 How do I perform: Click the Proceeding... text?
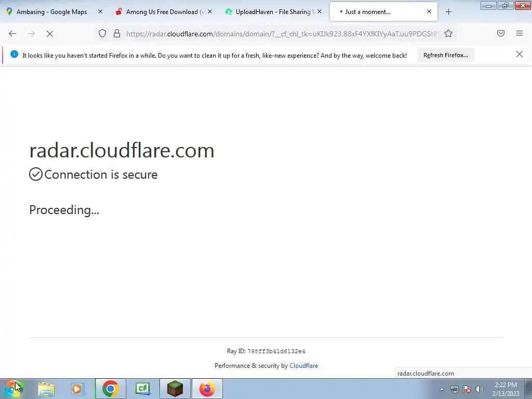64,210
